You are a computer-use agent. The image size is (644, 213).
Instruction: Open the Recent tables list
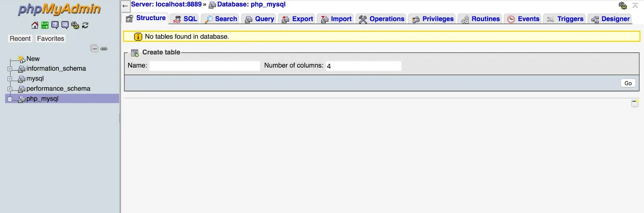20,39
